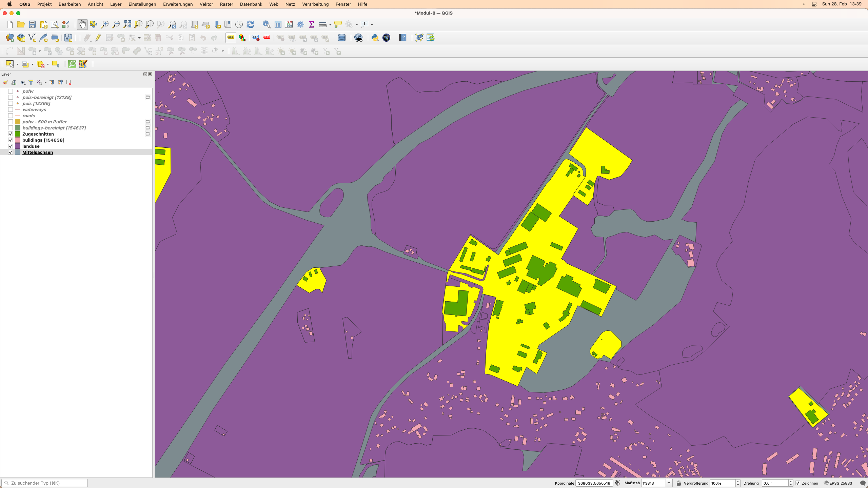Open layer styling panel brush icon
Viewport: 868px width, 488px height.
[5, 82]
